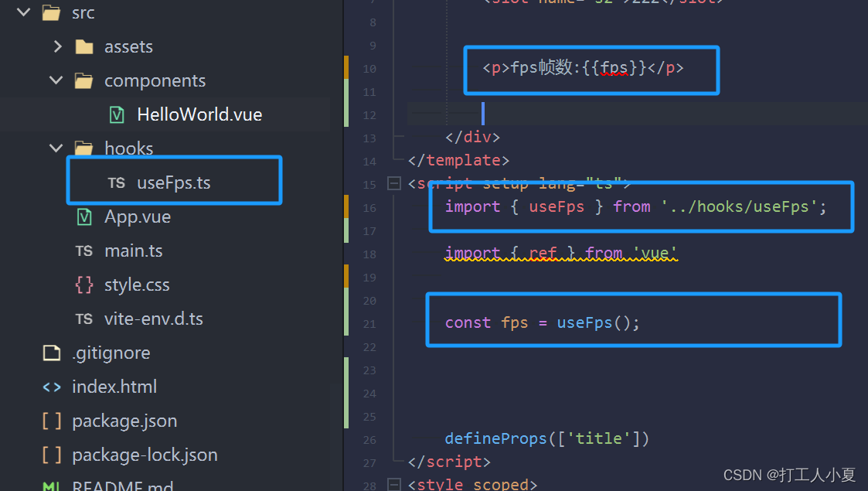Click the TS icon next to vite-env.d.ts
868x491 pixels.
click(x=84, y=318)
